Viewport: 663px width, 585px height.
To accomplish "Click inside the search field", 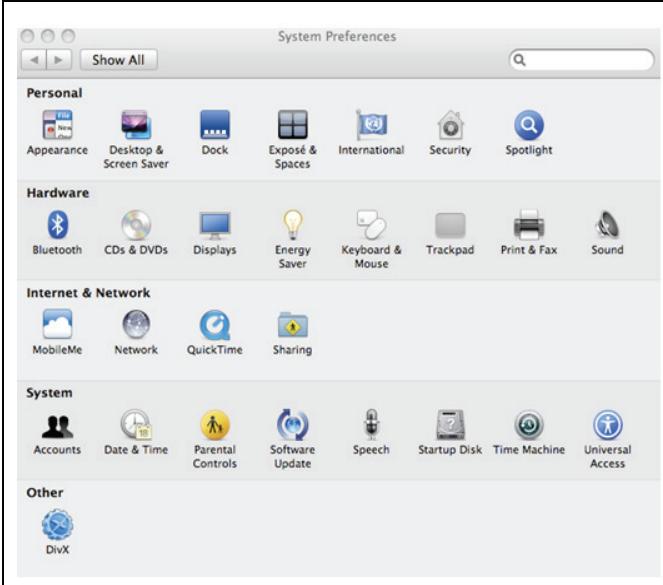I will click(581, 60).
